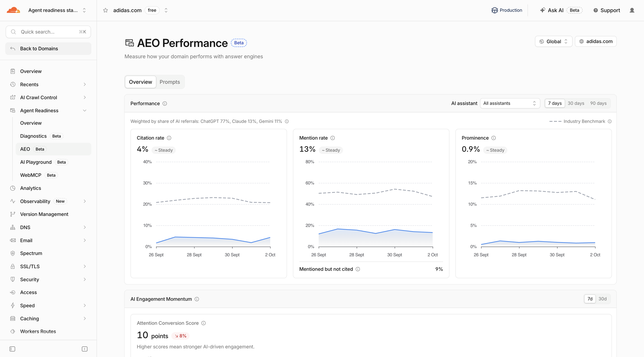Switch to the Prompts tab
Viewport: 644px width, 357px height.
coord(170,82)
